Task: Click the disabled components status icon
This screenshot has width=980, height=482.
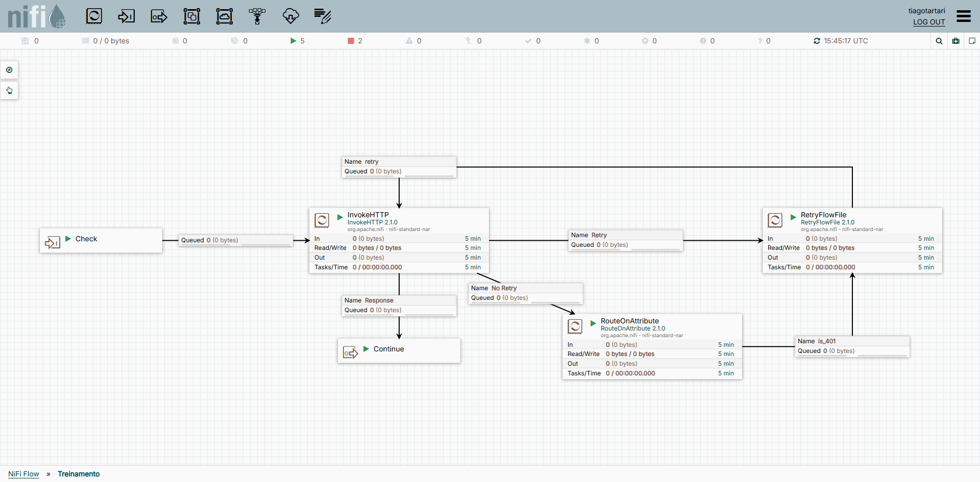Action: 468,41
